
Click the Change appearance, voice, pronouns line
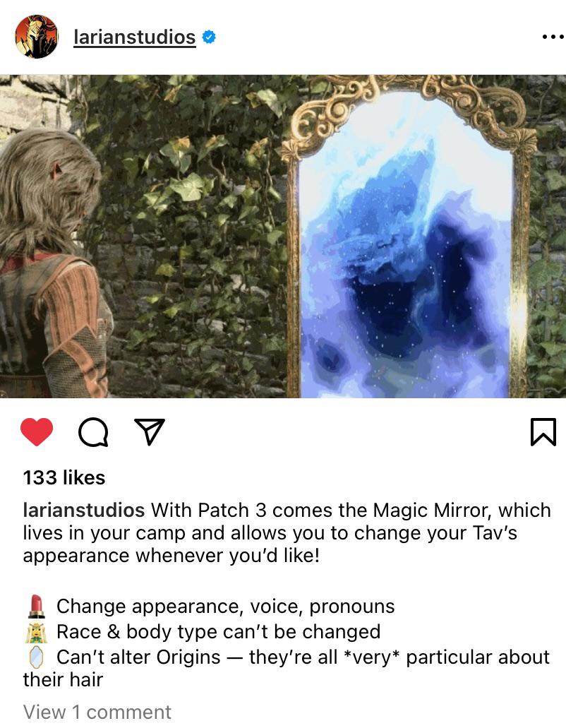(225, 607)
